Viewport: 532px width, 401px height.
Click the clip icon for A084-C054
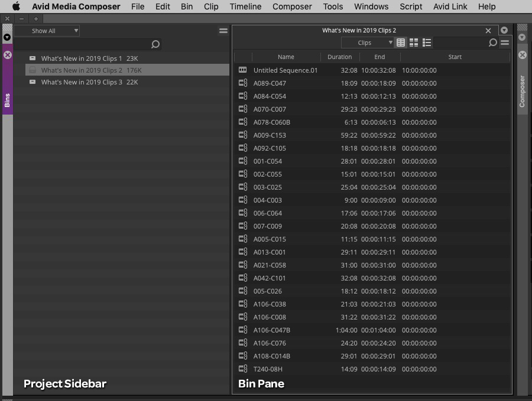[242, 96]
